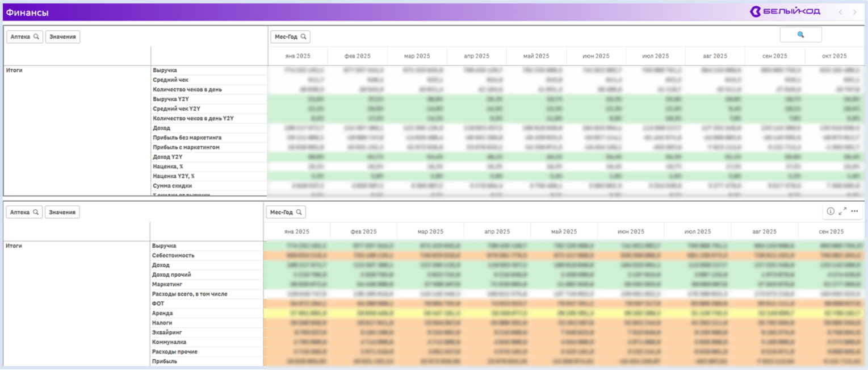This screenshot has height=370, width=868.
Task: Click search icon in lower Аптека button
Action: pos(36,212)
